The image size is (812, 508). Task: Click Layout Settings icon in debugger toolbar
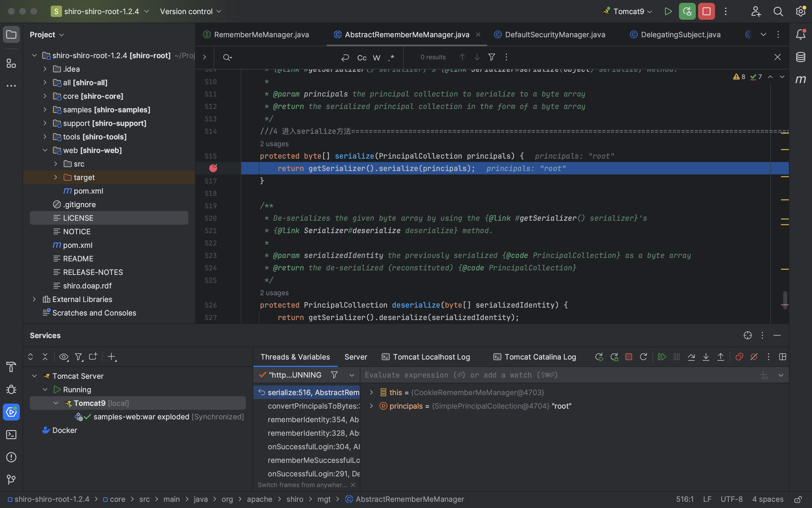coord(783,357)
